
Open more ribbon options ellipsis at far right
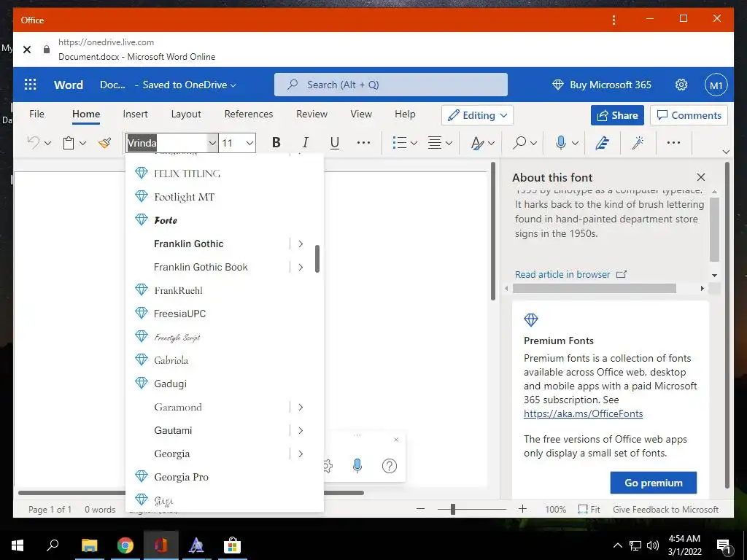[673, 142]
